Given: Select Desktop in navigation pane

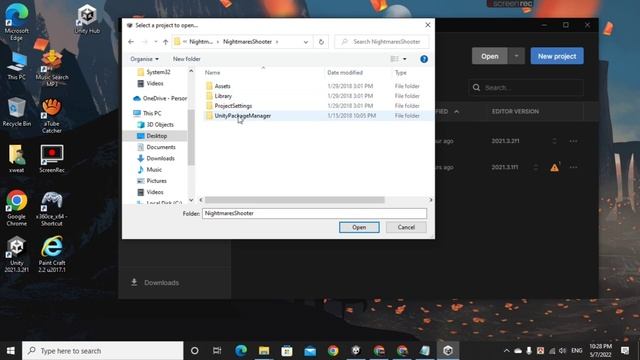Looking at the screenshot, I should (x=157, y=136).
